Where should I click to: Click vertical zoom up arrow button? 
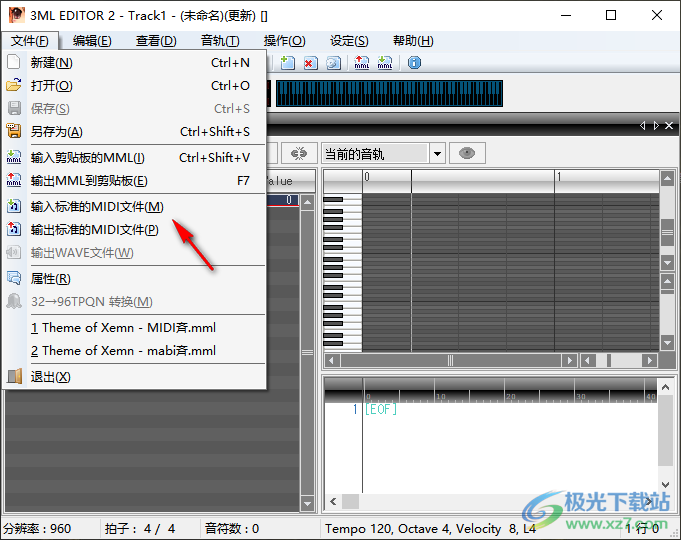point(667,282)
